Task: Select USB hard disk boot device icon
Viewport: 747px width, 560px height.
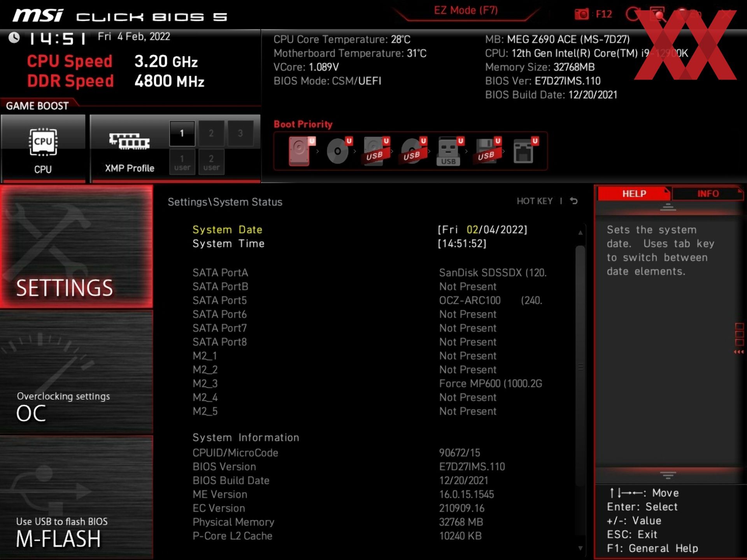Action: (x=375, y=151)
